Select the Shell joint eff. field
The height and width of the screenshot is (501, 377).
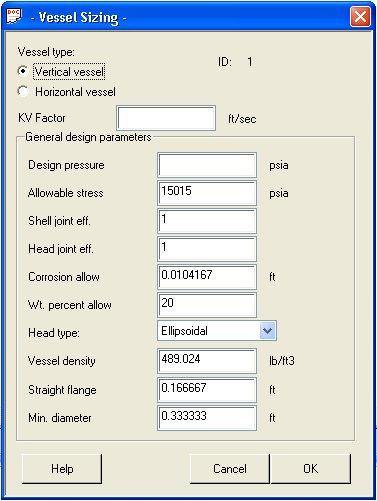207,221
